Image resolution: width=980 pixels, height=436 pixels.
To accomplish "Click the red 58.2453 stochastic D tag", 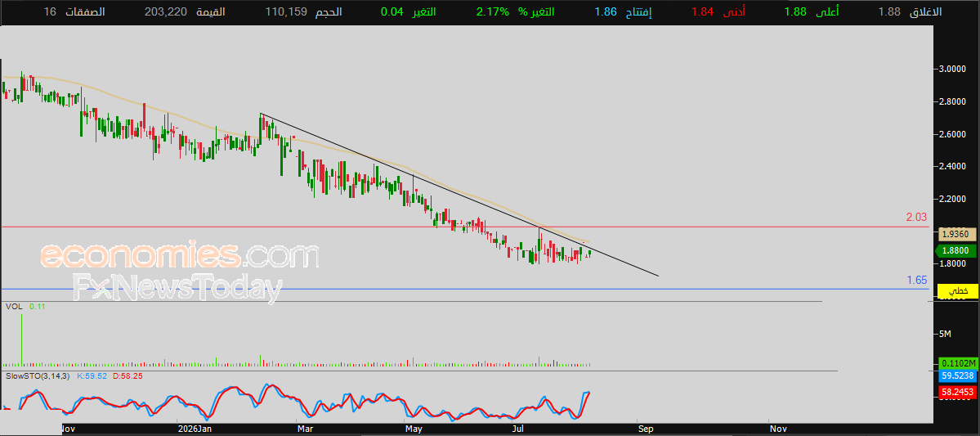I will tap(957, 392).
